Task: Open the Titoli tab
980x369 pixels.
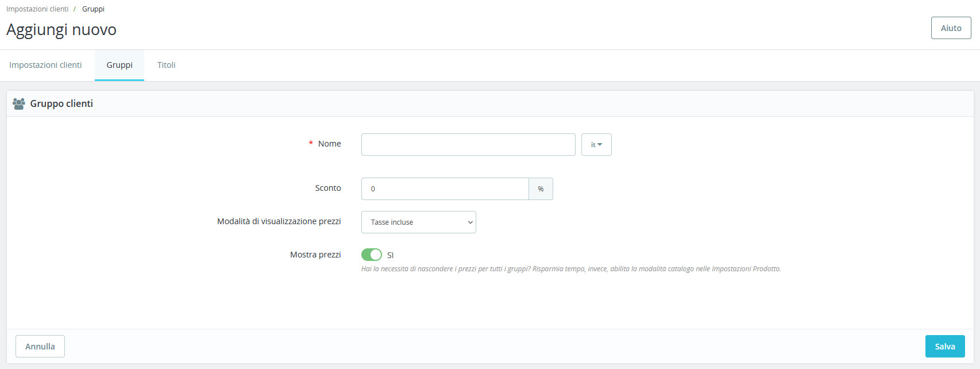Action: coord(167,65)
